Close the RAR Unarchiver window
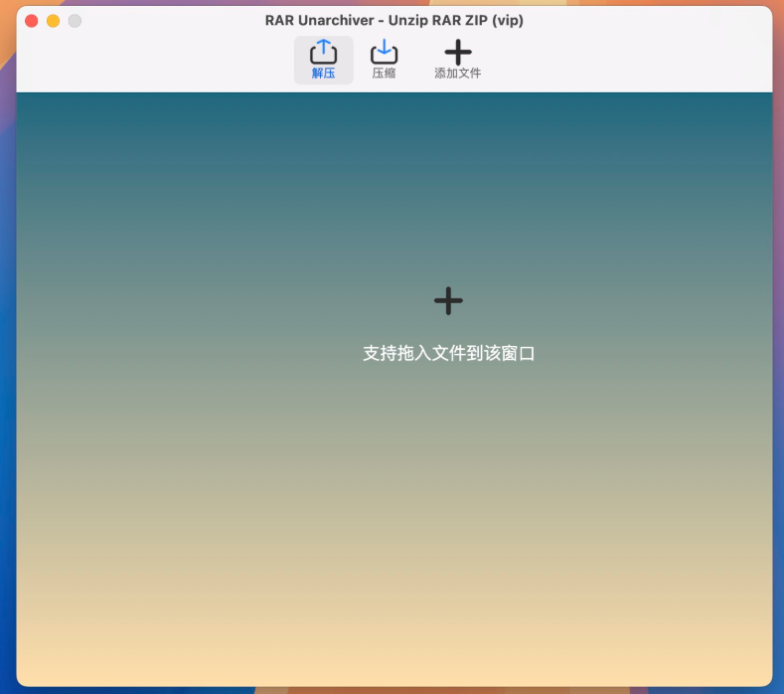 coord(32,21)
